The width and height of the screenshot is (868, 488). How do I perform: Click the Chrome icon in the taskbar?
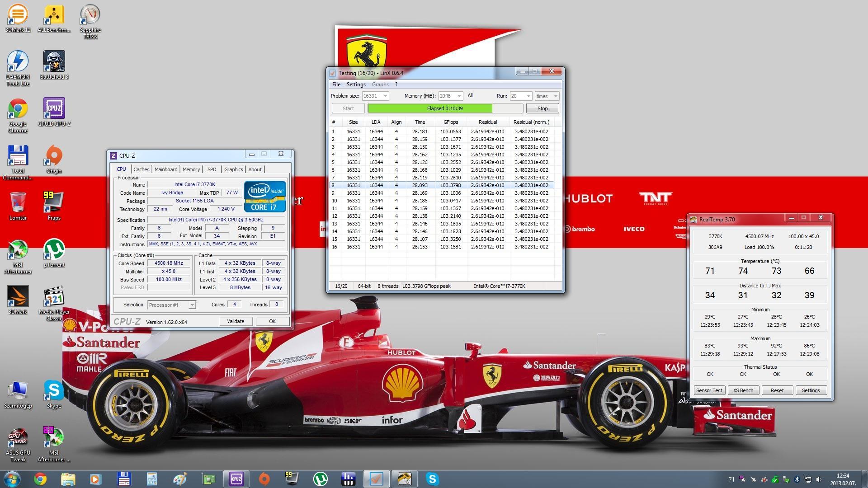(40, 479)
